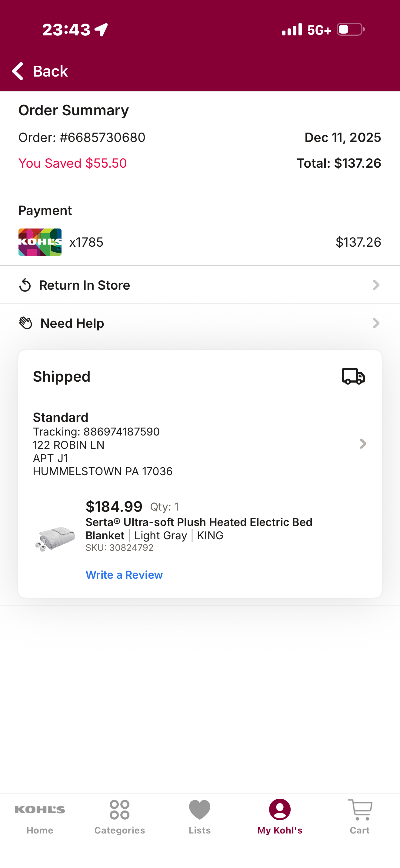Select the Tracking number 886974187590
This screenshot has width=400, height=868.
click(122, 432)
